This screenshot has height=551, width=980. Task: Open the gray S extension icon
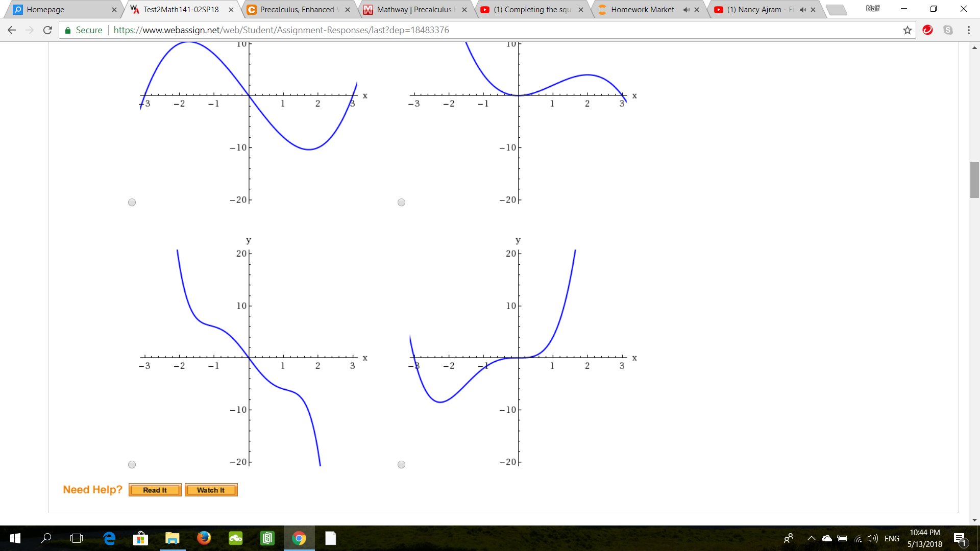point(948,30)
